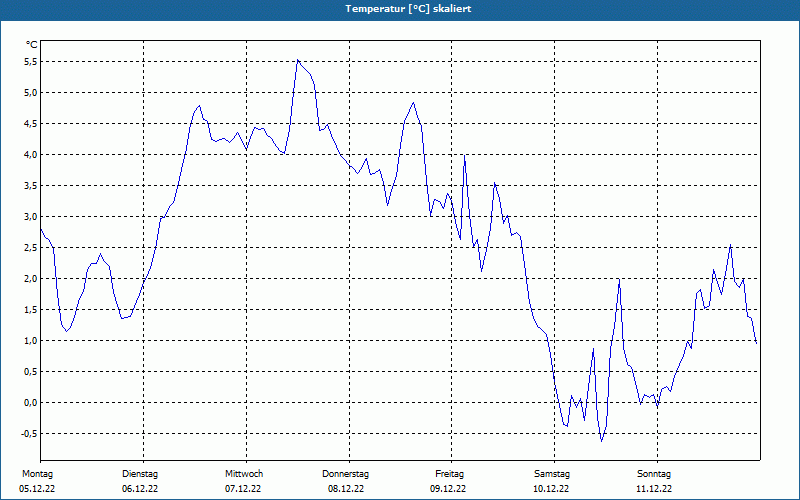The width and height of the screenshot is (800, 500).
Task: Click the title 'Temperatur [°C] skaliert'
Action: [x=408, y=9]
